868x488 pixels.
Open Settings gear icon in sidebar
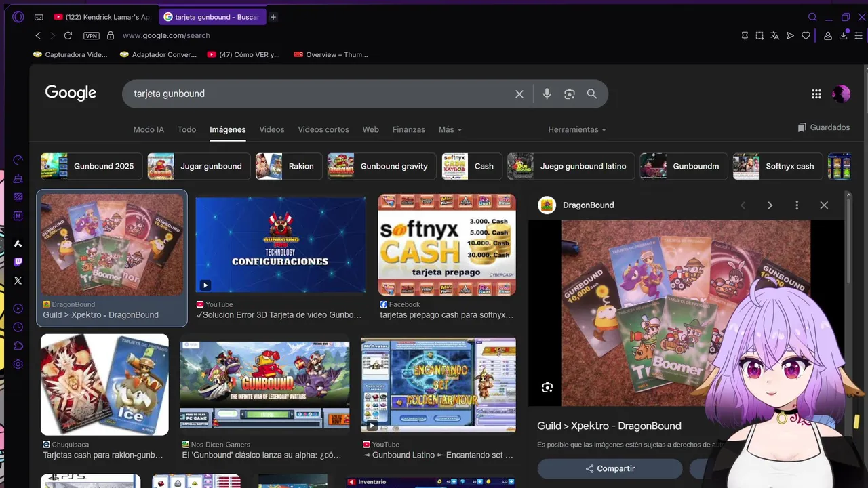pyautogui.click(x=18, y=364)
